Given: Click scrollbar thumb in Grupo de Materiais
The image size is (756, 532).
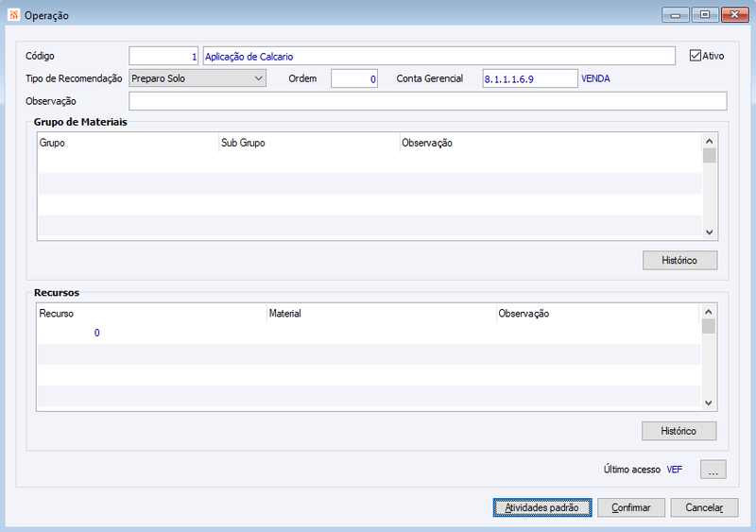Looking at the screenshot, I should tap(709, 156).
